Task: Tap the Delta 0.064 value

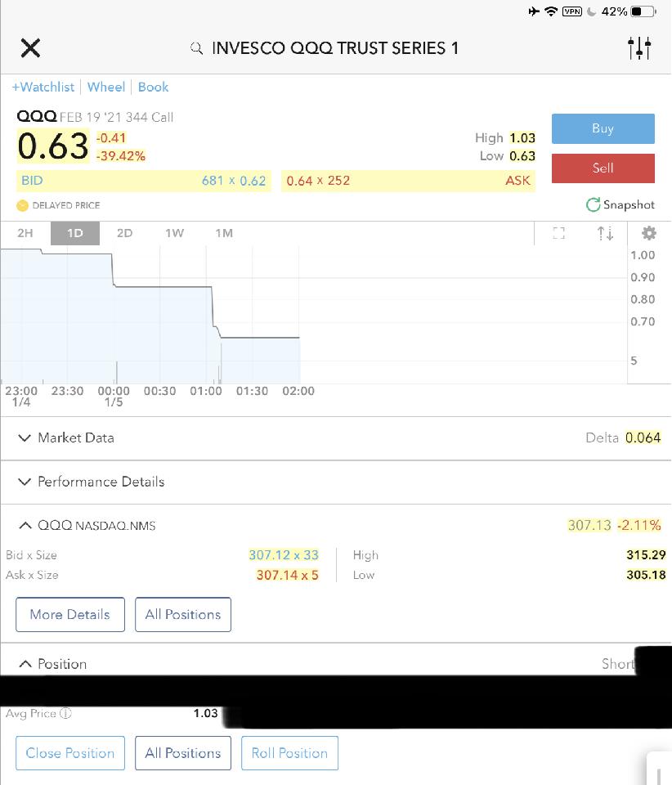Action: (x=643, y=438)
